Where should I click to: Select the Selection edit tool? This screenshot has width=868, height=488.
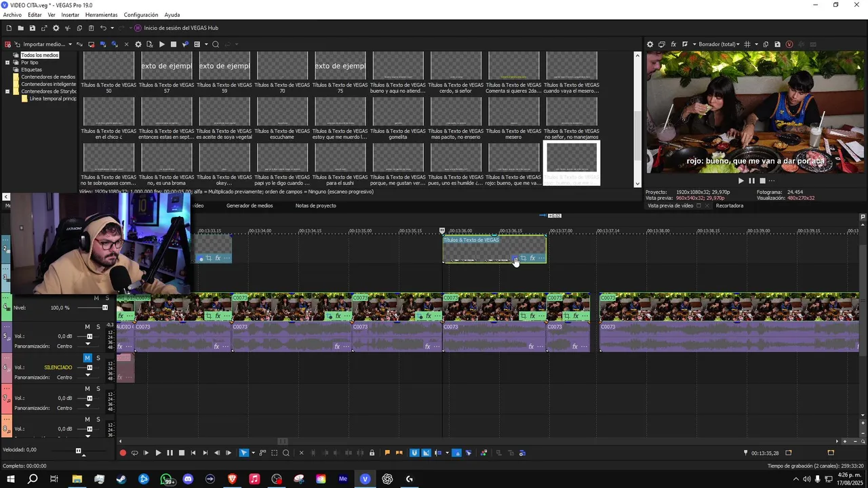[274, 453]
